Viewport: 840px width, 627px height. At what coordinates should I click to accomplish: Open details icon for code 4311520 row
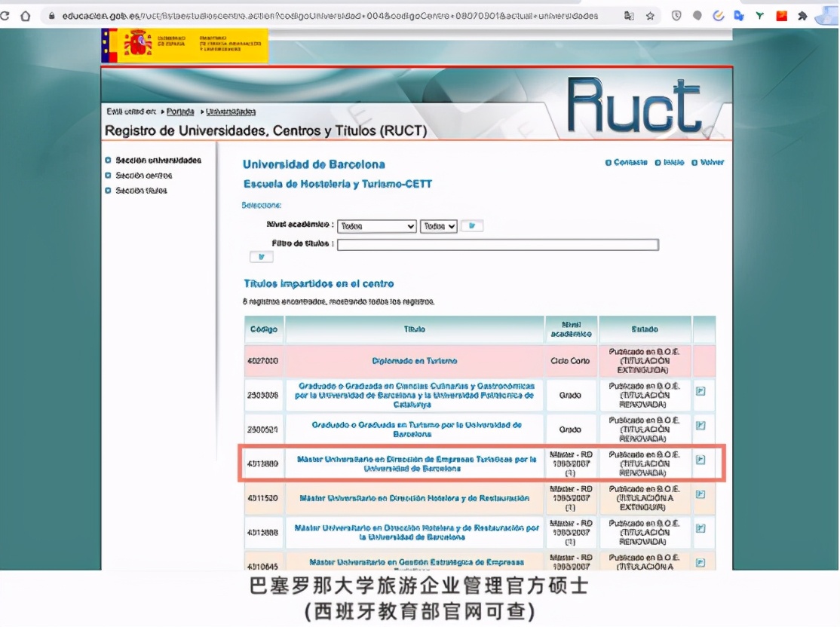(701, 494)
